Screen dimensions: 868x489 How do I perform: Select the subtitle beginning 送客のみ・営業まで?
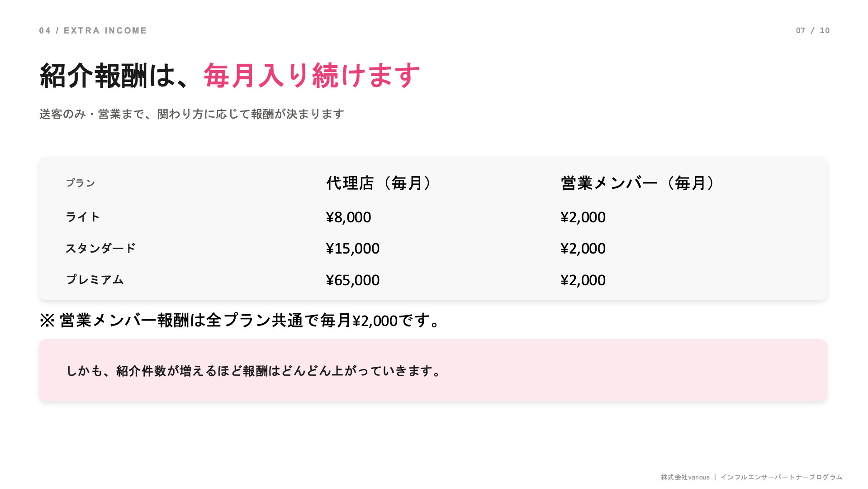point(192,114)
